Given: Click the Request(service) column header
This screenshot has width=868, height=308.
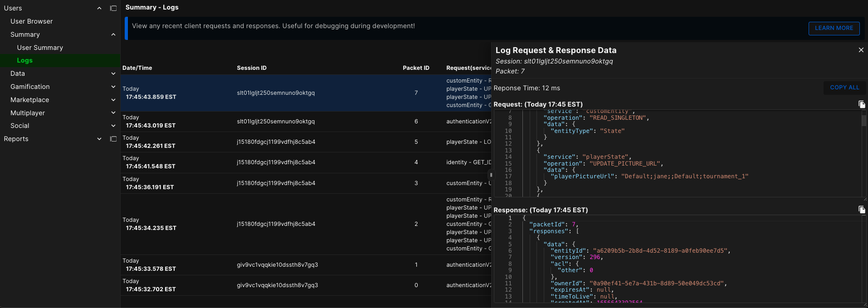Looking at the screenshot, I should (x=469, y=68).
